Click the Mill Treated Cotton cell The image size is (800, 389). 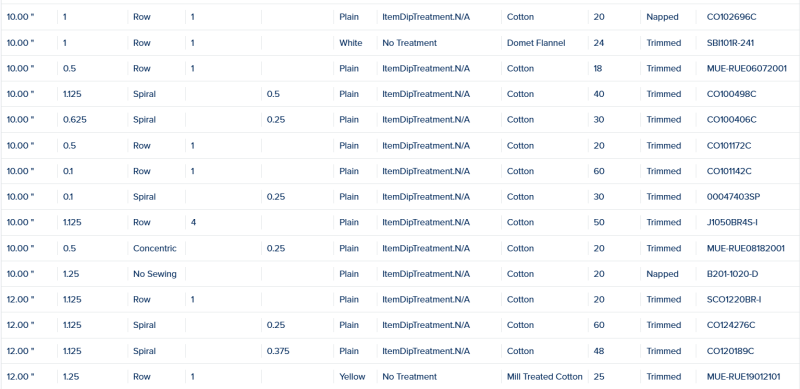click(544, 376)
